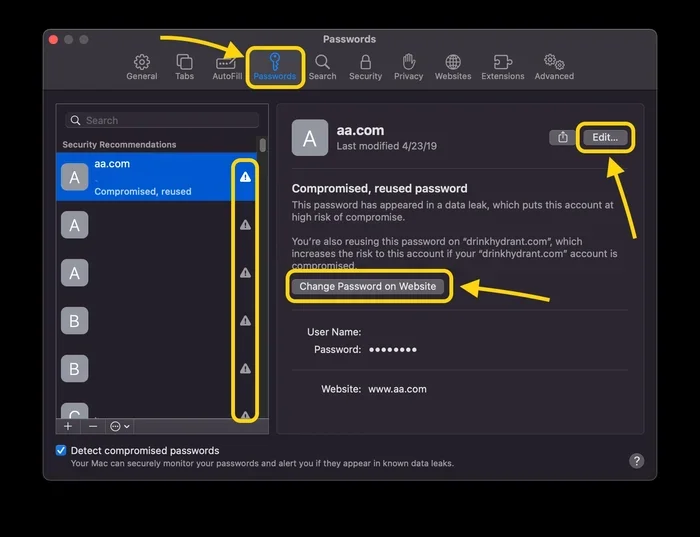This screenshot has height=537, width=700.
Task: Toggle Detect compromised passwords checkbox
Action: coord(61,450)
